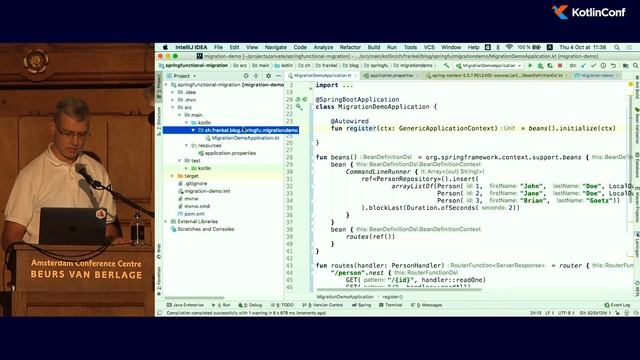Click the VCS revert arrow icon
The width and height of the screenshot is (640, 360).
click(x=613, y=65)
